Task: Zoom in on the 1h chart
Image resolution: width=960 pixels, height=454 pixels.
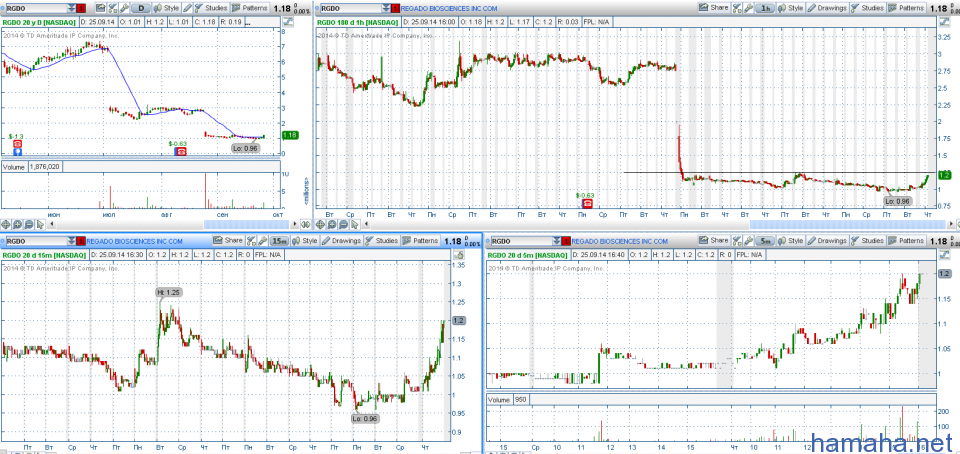Action: pyautogui.click(x=332, y=225)
